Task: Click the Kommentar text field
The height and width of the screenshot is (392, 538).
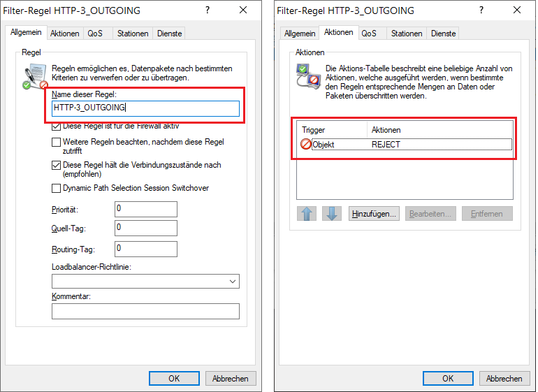Action: 145,311
